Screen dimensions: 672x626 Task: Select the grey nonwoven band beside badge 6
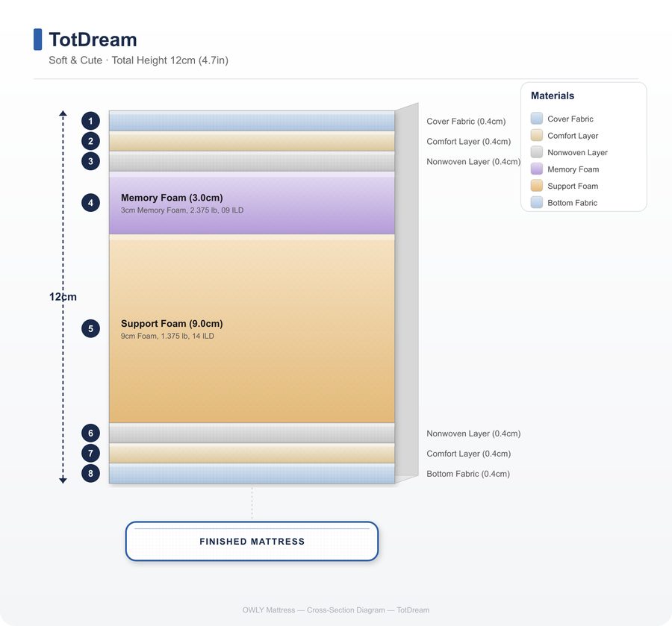tap(252, 433)
